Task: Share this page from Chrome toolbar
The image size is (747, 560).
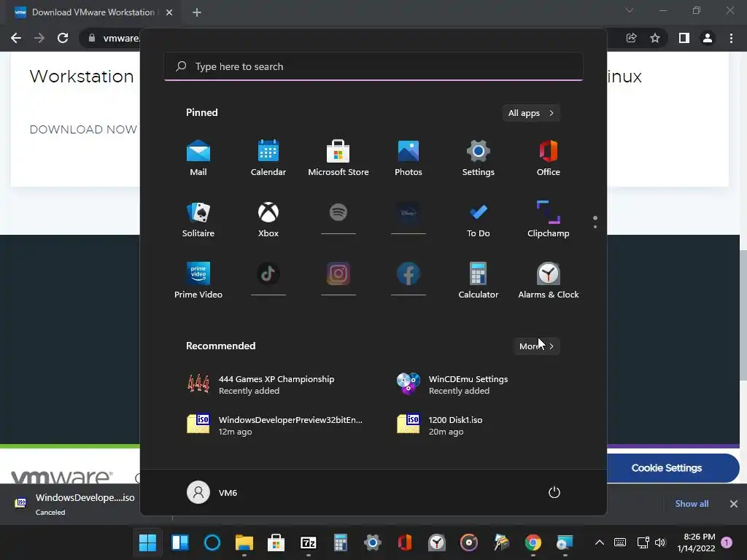Action: point(631,38)
